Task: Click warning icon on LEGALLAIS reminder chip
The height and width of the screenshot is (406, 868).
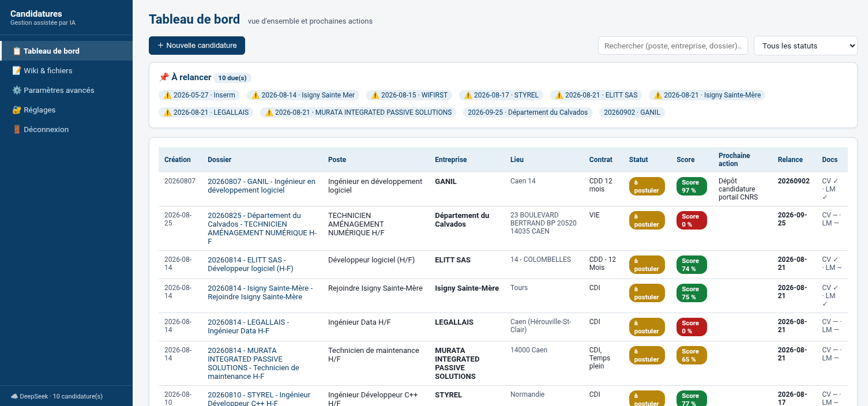Action: 167,112
